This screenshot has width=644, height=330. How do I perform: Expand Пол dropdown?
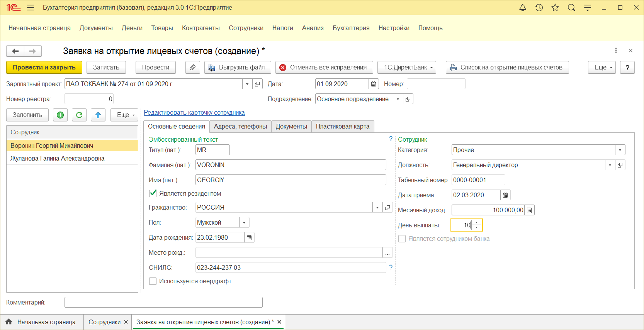pyautogui.click(x=244, y=223)
